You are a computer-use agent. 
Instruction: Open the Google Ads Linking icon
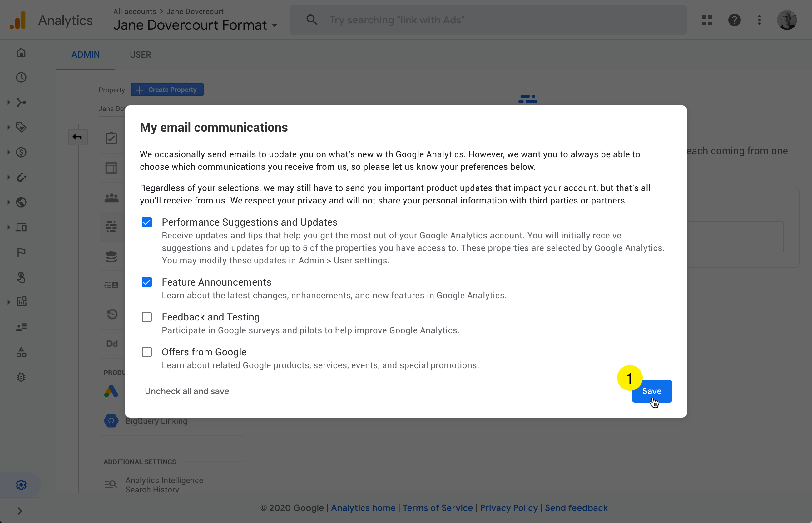tap(111, 391)
